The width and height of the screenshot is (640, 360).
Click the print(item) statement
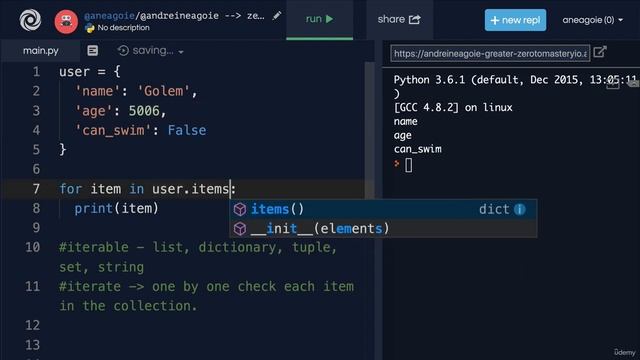pos(116,209)
